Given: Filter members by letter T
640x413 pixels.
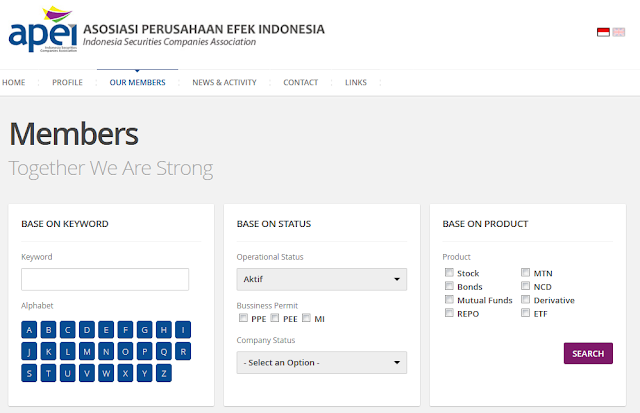Looking at the screenshot, I should coord(48,373).
